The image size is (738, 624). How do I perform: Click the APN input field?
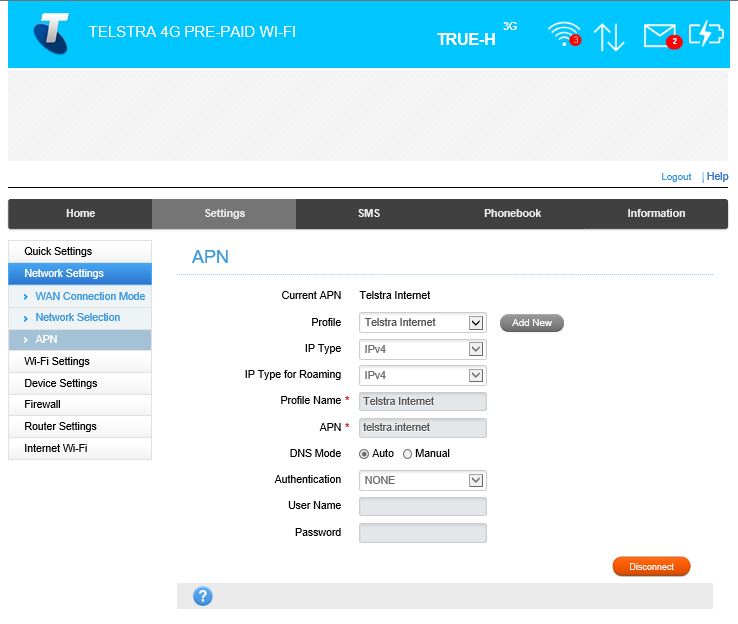[423, 428]
